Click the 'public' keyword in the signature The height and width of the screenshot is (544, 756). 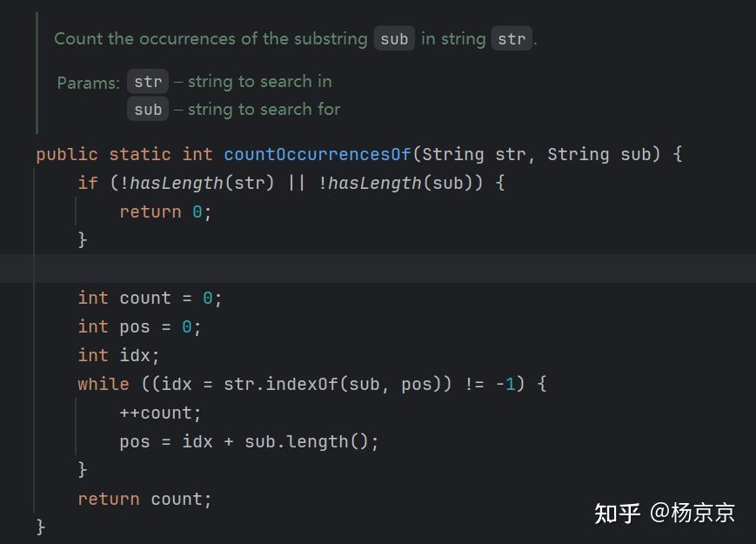pyautogui.click(x=67, y=154)
